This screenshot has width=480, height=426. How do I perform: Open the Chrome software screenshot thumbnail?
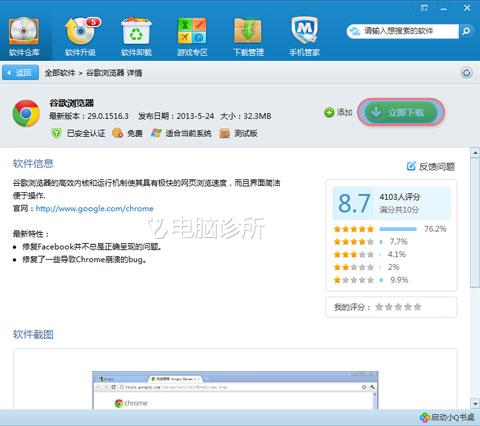(235, 390)
